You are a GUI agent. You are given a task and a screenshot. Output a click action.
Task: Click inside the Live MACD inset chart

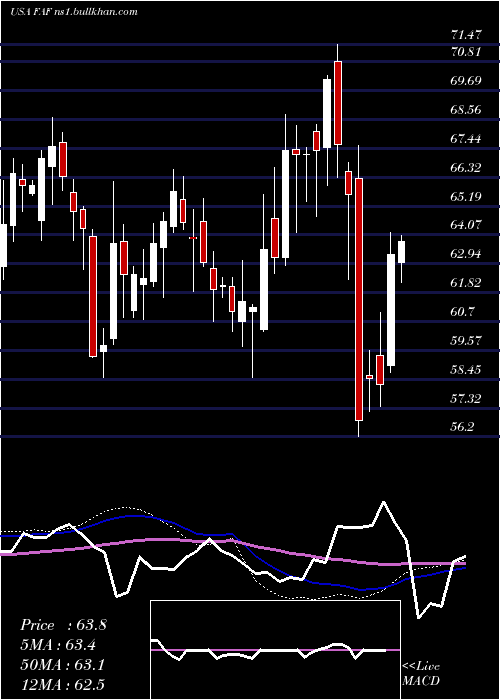[x=275, y=650]
